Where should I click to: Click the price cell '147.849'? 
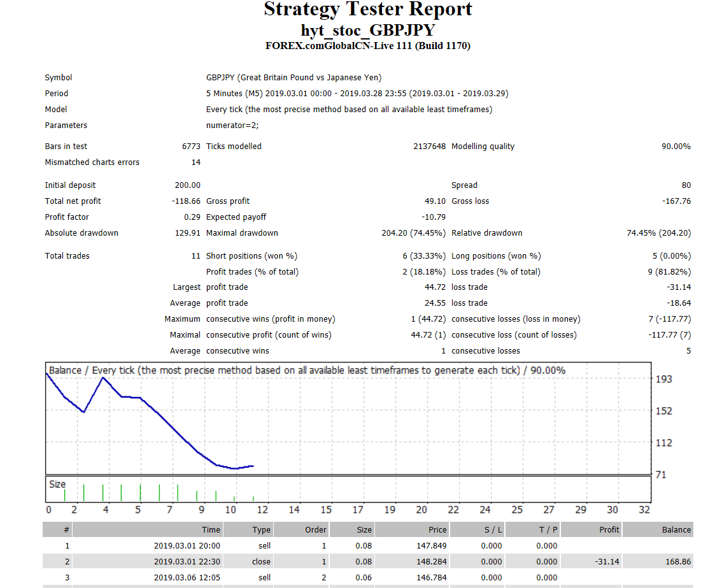[x=432, y=546]
